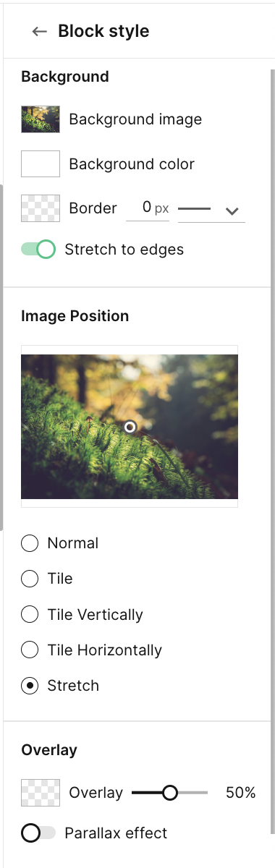The height and width of the screenshot is (868, 275).
Task: Select the Normal image position option
Action: pyautogui.click(x=30, y=543)
